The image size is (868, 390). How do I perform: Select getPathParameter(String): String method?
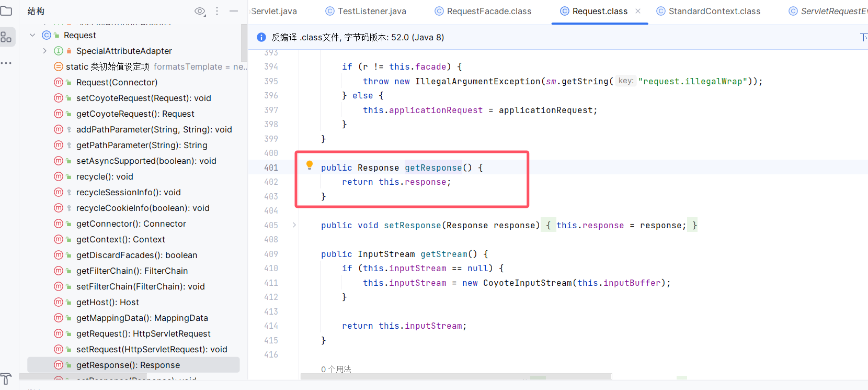142,145
